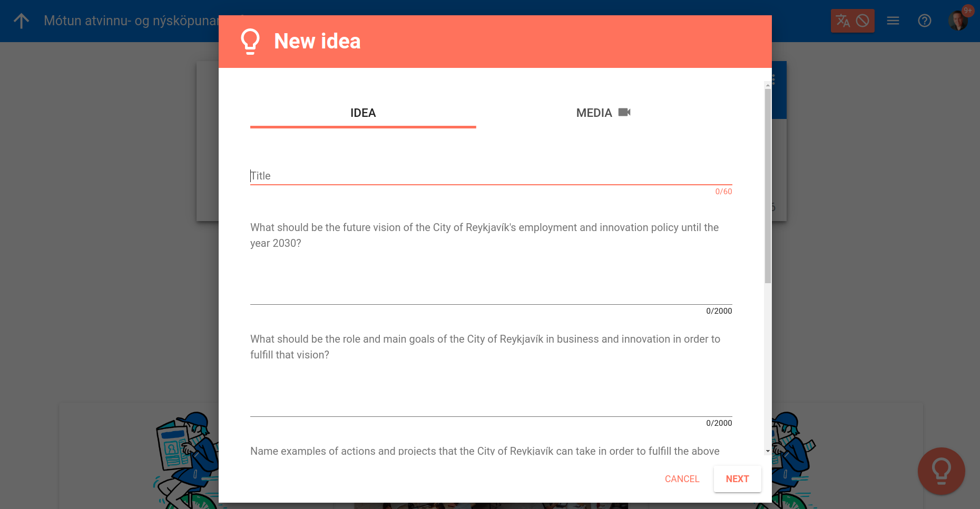The height and width of the screenshot is (509, 980).
Task: Click the video camera icon on Media
Action: click(624, 112)
